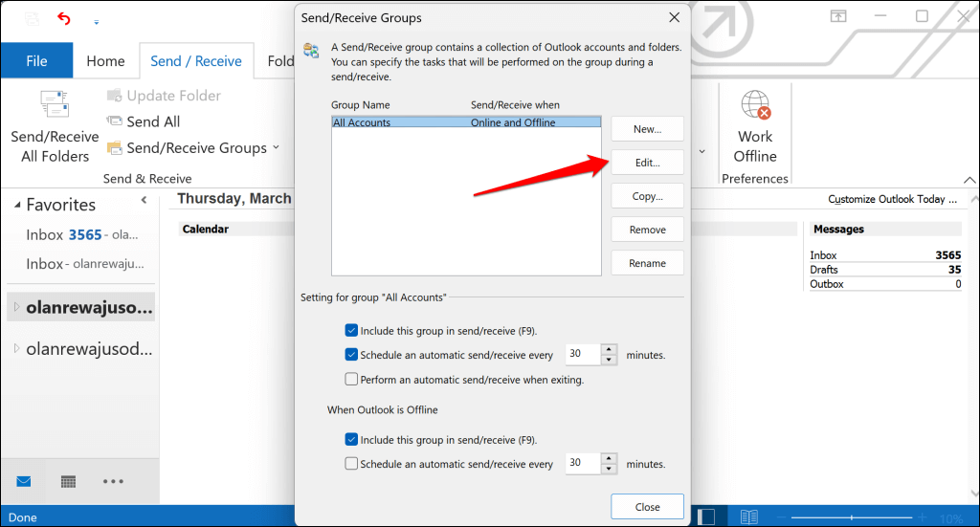Image resolution: width=980 pixels, height=527 pixels.
Task: Click the reading view icon in status bar
Action: 749,517
